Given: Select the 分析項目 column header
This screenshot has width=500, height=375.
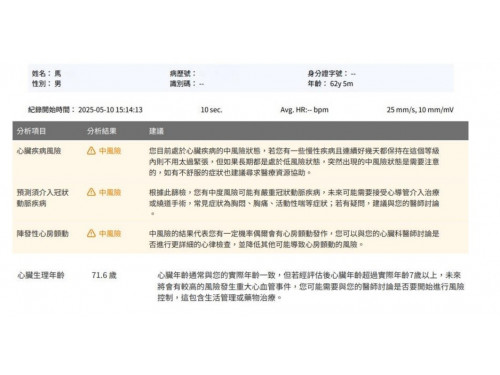Looking at the screenshot, I should tap(31, 131).
